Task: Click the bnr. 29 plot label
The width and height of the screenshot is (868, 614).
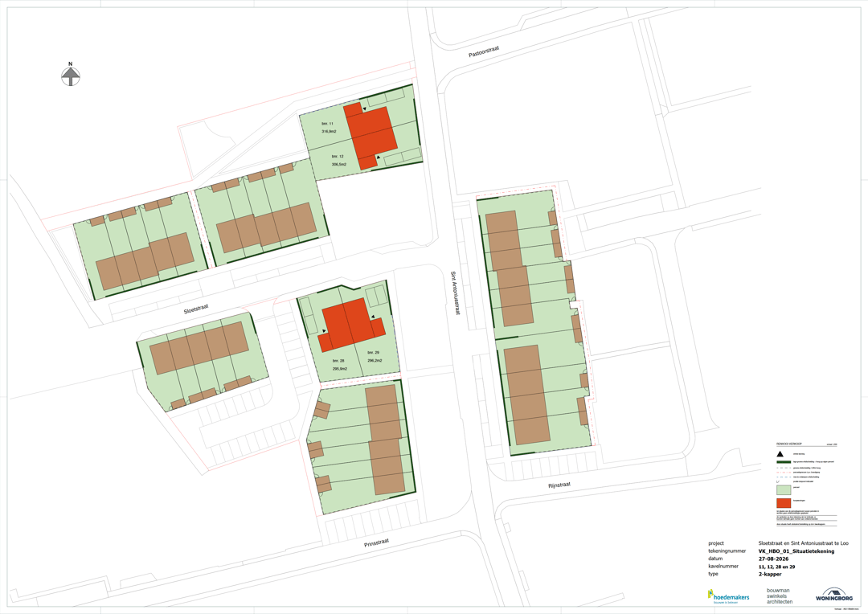Action: click(x=374, y=352)
